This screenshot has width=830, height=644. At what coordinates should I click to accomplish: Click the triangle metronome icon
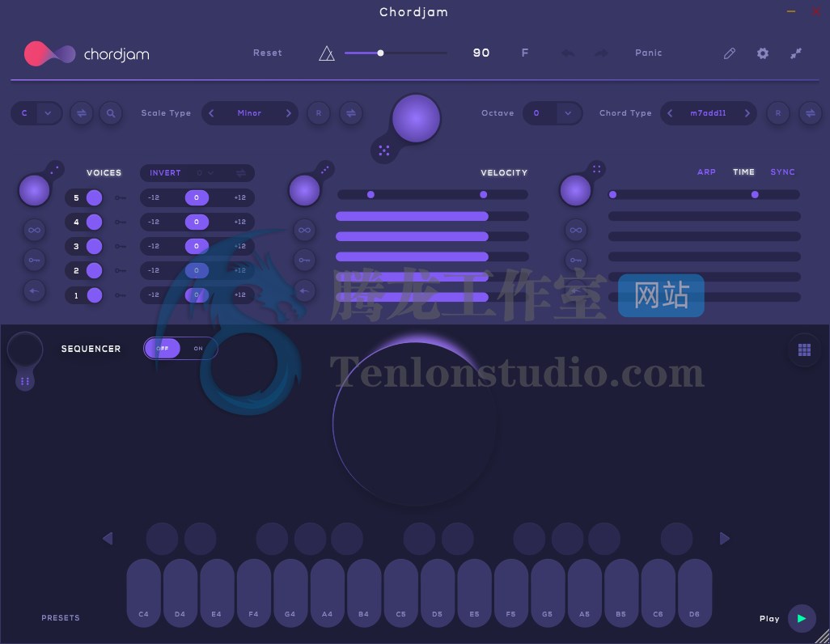(x=327, y=53)
